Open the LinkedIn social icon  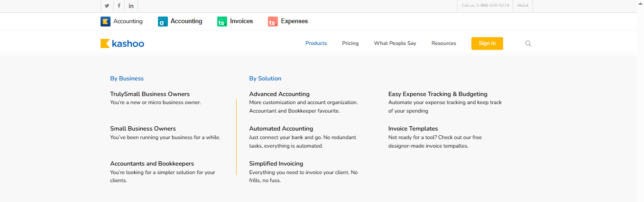[131, 6]
